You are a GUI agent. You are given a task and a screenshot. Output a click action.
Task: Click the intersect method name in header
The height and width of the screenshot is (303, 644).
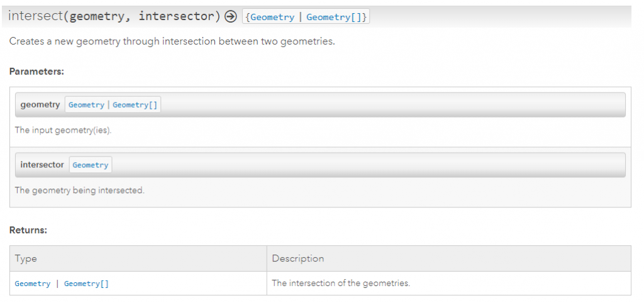(x=35, y=16)
